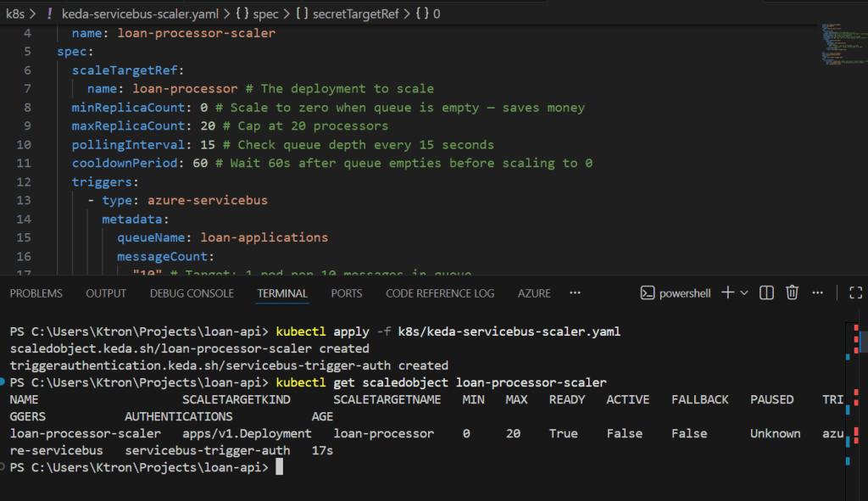Image resolution: width=868 pixels, height=501 pixels.
Task: Show the AZURE panel tab
Action: [534, 293]
